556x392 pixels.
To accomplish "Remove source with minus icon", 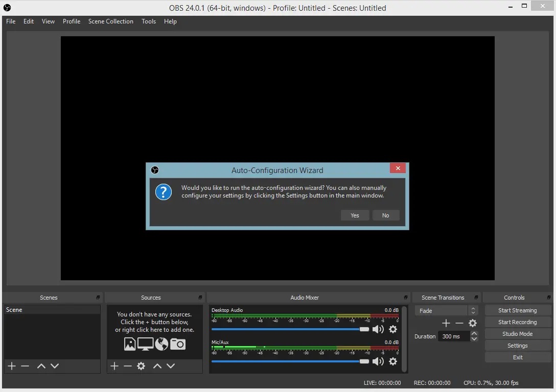I will (x=128, y=366).
